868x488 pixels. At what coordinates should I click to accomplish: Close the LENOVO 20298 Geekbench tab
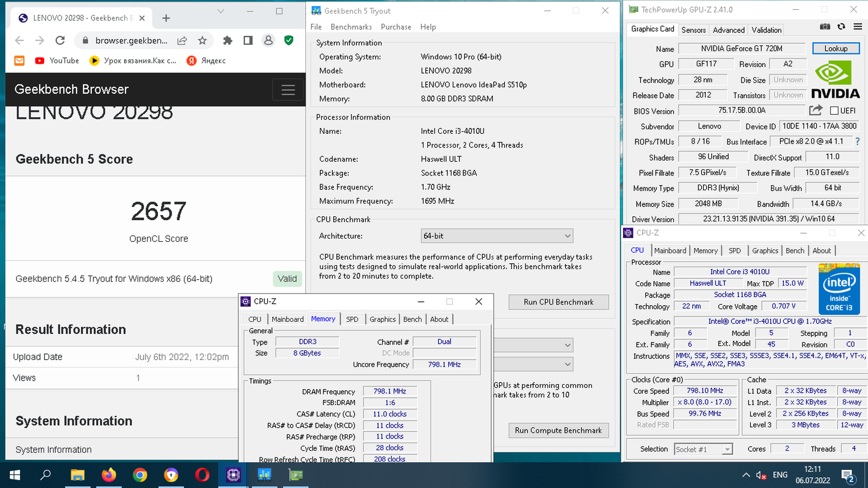[x=142, y=18]
